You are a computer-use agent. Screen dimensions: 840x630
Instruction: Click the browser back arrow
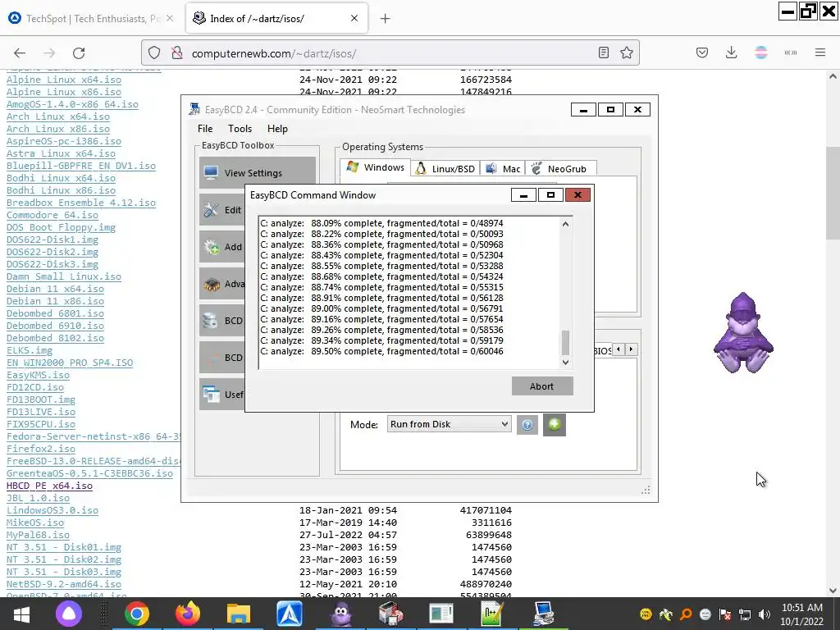(20, 53)
